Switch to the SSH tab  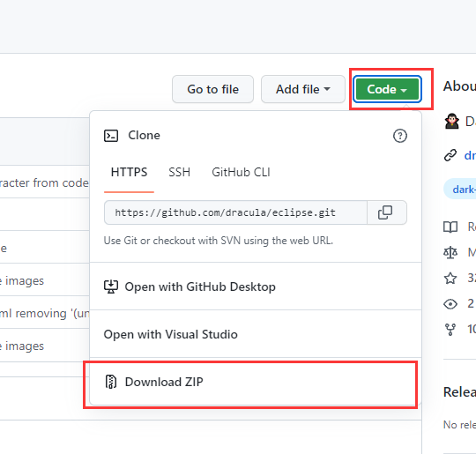180,172
